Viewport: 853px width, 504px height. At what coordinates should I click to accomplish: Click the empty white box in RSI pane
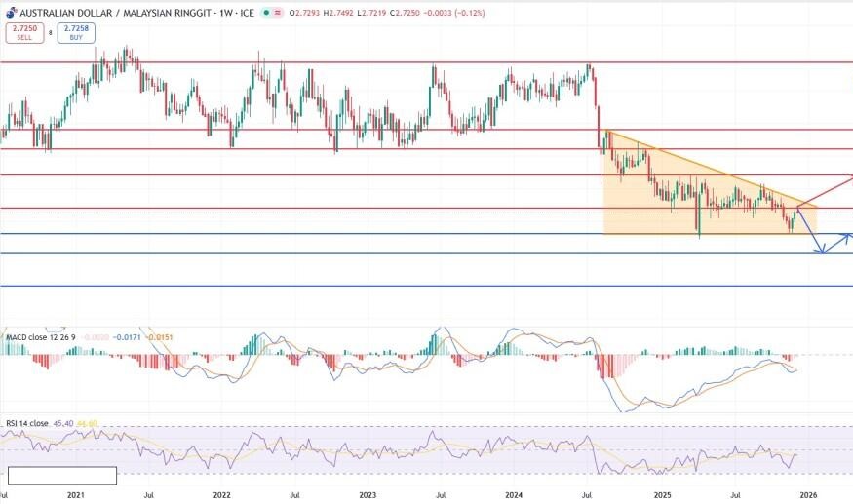(x=62, y=476)
